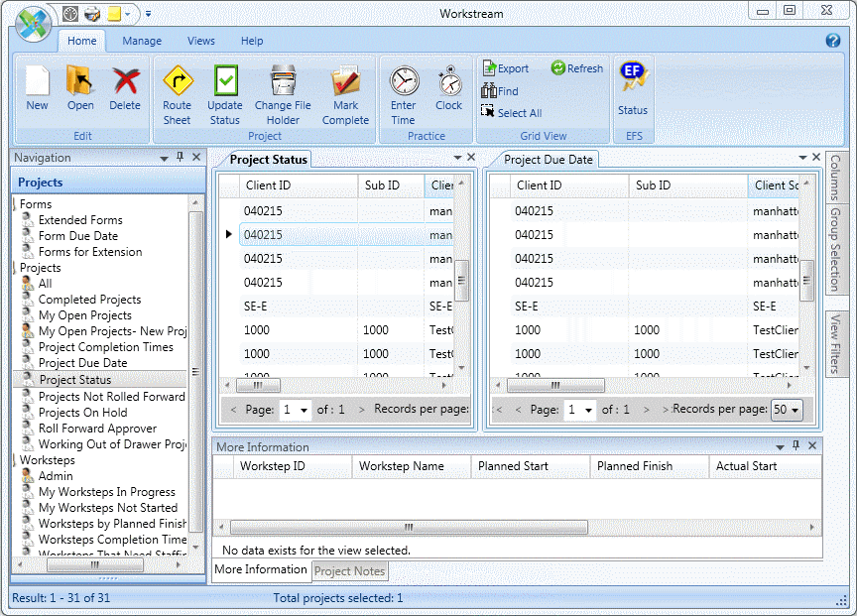857x616 pixels.
Task: Create a new project with the New icon
Action: coord(37,87)
